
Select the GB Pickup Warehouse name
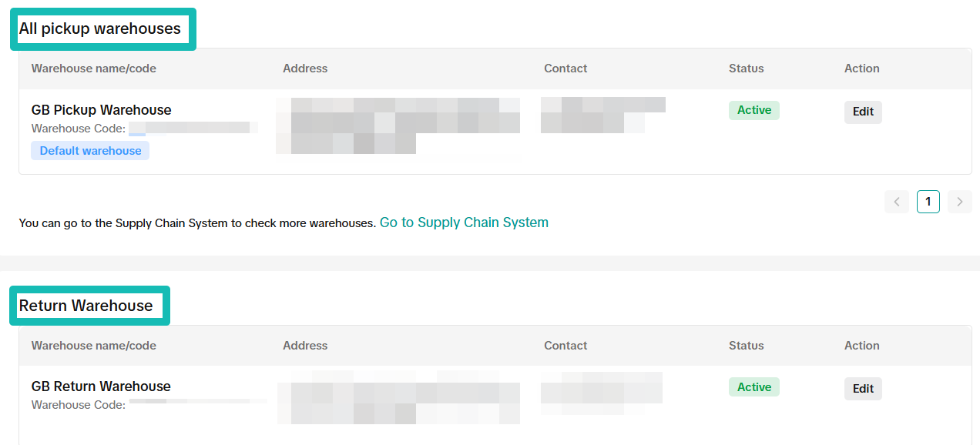pyautogui.click(x=101, y=109)
